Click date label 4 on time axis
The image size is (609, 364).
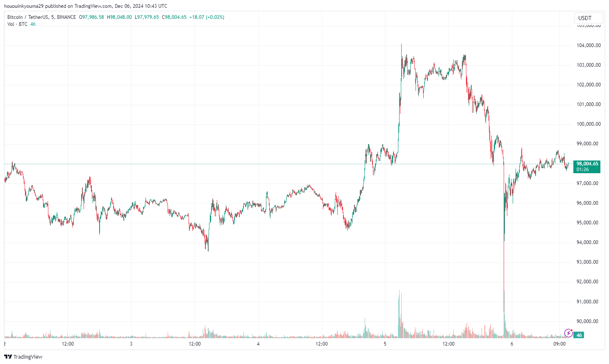[x=258, y=344]
